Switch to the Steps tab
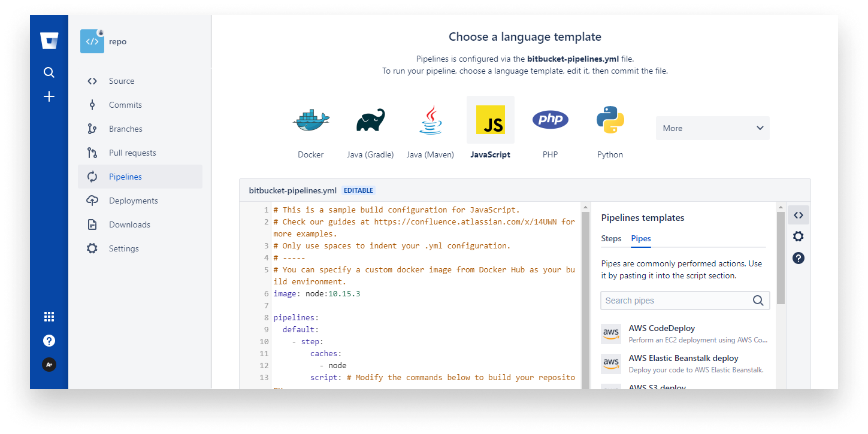 tap(611, 238)
